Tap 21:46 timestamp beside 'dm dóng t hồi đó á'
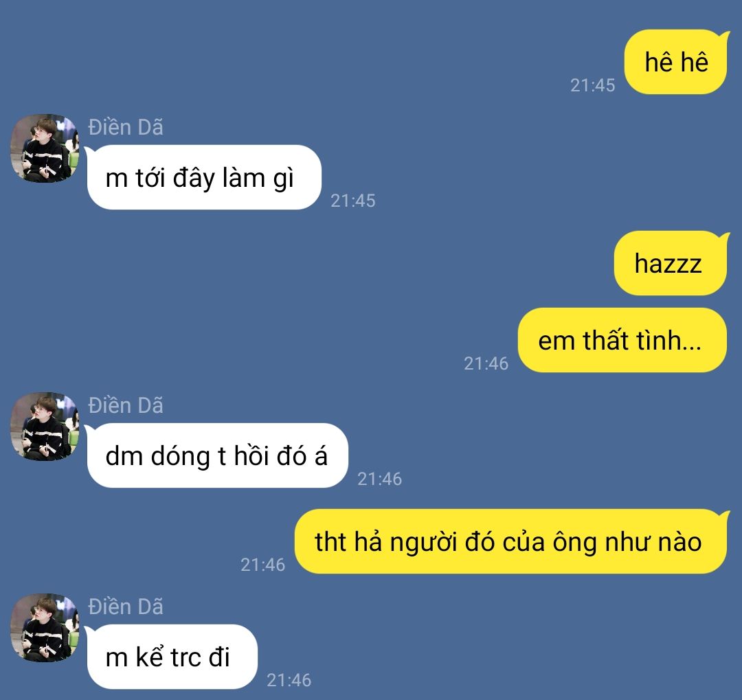The image size is (742, 700). point(379,479)
